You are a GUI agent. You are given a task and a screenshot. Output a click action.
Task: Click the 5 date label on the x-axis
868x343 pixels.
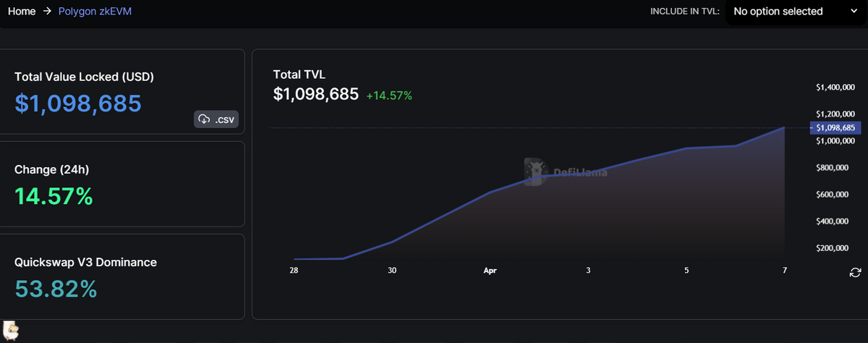coord(686,270)
